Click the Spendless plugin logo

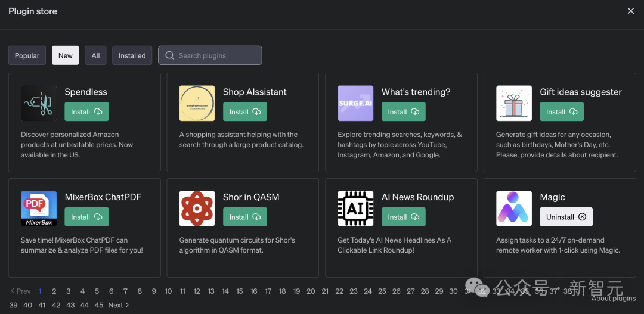coord(39,104)
